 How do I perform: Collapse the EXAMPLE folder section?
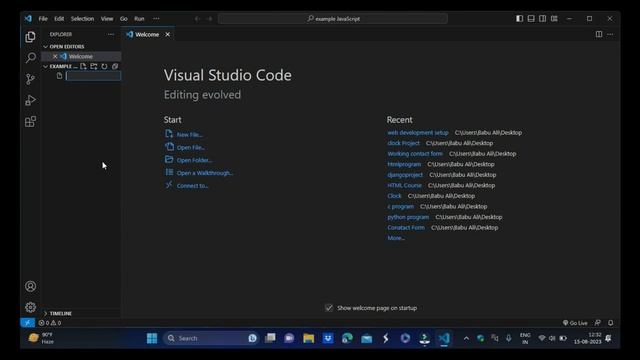tap(60, 66)
